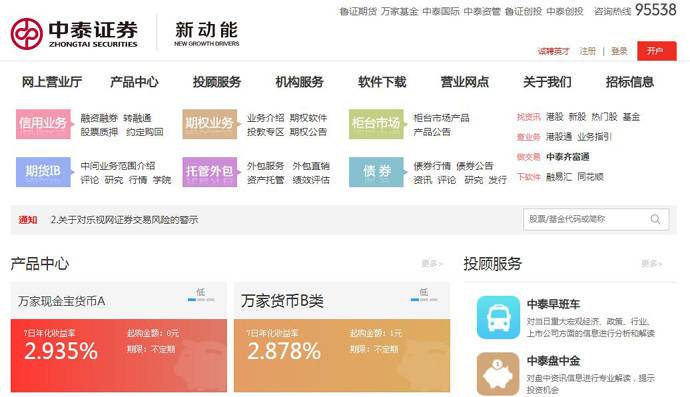Screen dimensions: 690x397
Task: Click risk level indicator on 万家货币B类
Action: coord(424,295)
